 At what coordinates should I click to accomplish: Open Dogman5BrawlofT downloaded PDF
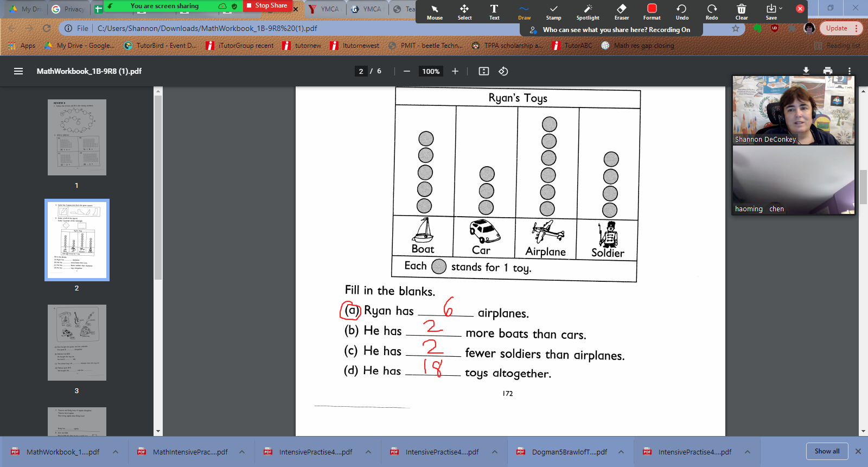[x=563, y=452]
